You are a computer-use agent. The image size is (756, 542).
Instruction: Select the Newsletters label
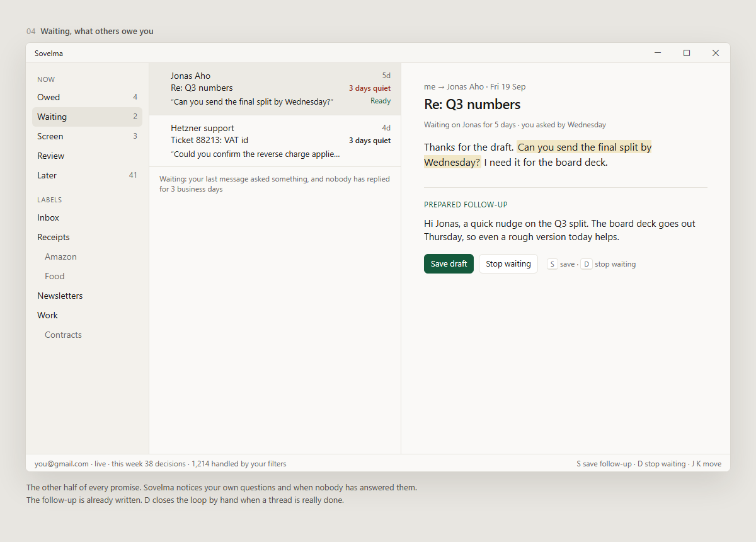[x=87, y=296]
